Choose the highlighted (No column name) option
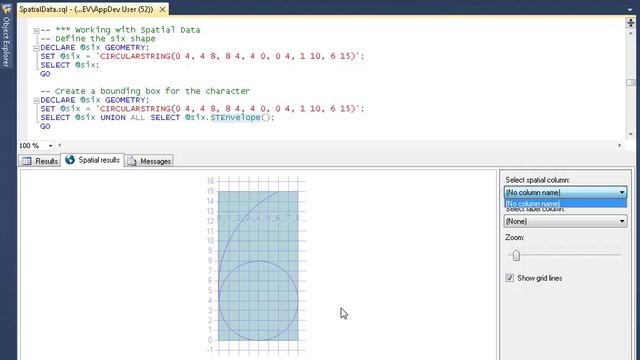 565,203
